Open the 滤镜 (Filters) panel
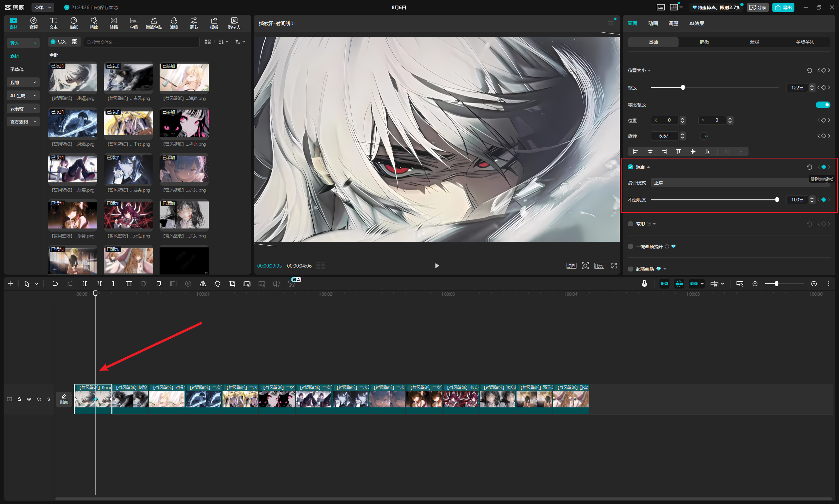The width and height of the screenshot is (839, 504). pos(174,23)
